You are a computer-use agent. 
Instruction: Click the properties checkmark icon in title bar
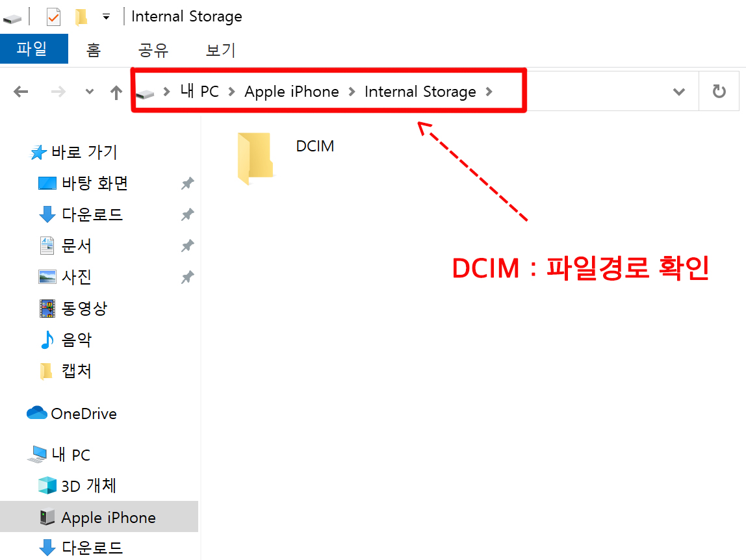click(53, 17)
